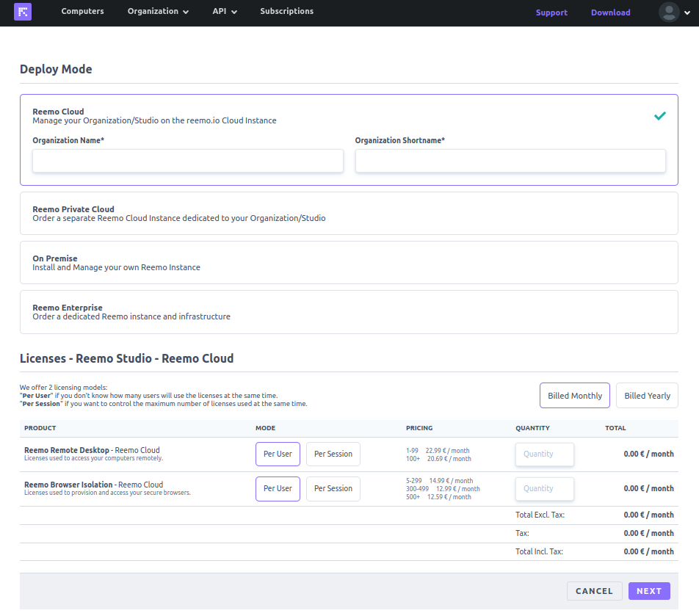Select the Reemo Private Cloud option
Image resolution: width=699 pixels, height=616 pixels.
[x=349, y=214]
